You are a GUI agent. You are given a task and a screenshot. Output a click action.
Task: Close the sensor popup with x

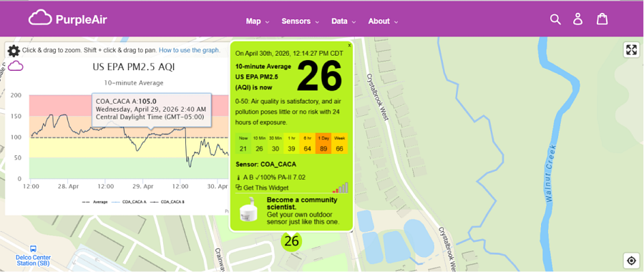click(349, 45)
